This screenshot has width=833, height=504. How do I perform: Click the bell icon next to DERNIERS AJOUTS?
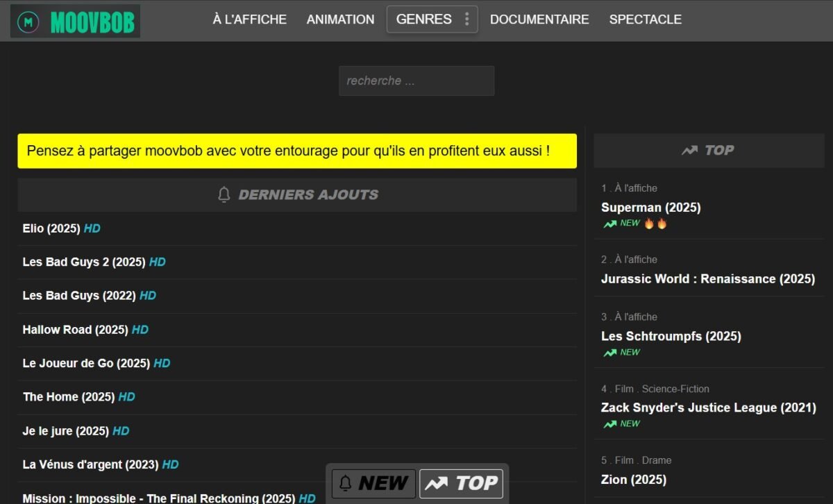(224, 194)
